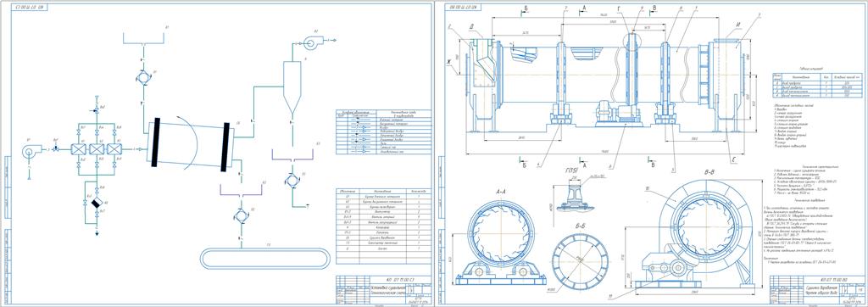Click the belt conveyor shape at the bottom
This screenshot has width=868, height=307.
coord(265,259)
